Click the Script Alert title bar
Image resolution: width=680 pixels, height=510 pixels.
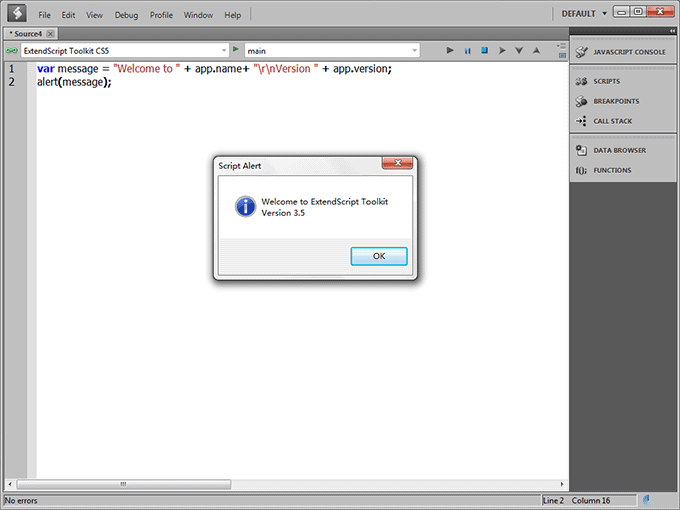click(299, 166)
